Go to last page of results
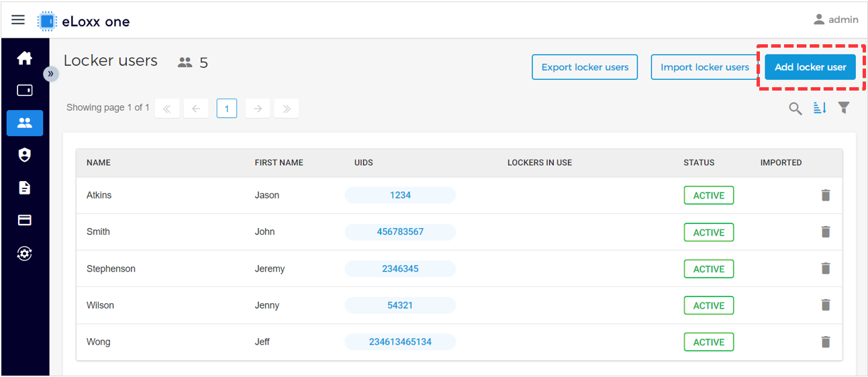This screenshot has width=868, height=377. [x=287, y=108]
